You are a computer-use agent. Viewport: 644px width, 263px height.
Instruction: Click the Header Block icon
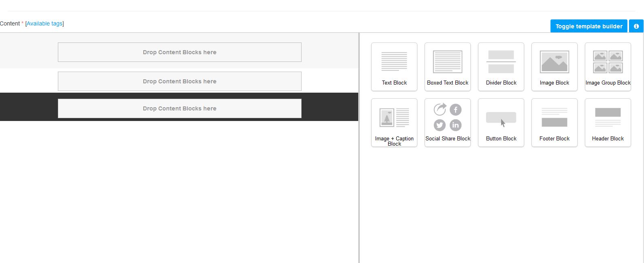pyautogui.click(x=608, y=117)
